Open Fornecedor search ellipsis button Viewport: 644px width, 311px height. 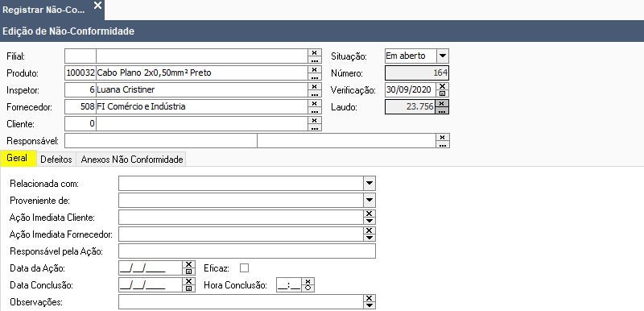click(x=314, y=111)
